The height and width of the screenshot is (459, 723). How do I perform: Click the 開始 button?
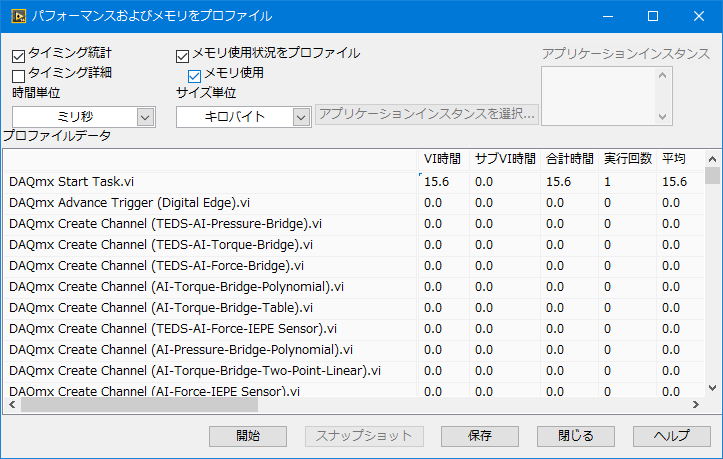coord(248,436)
